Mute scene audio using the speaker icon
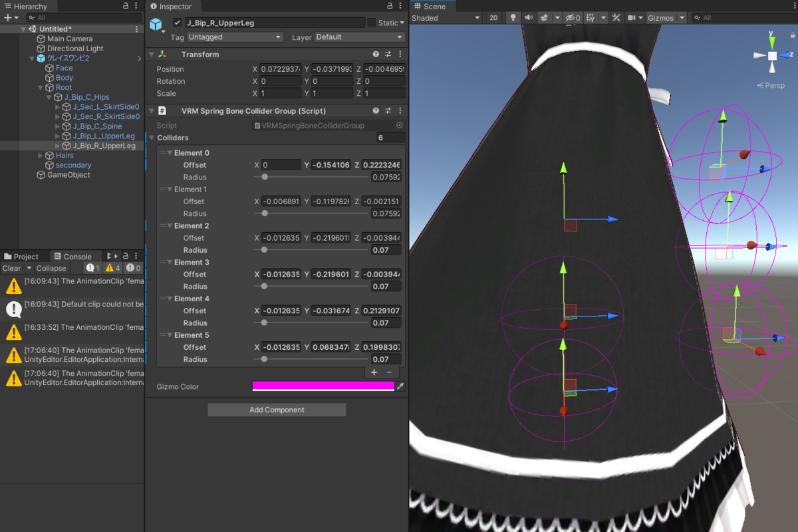 tap(529, 17)
